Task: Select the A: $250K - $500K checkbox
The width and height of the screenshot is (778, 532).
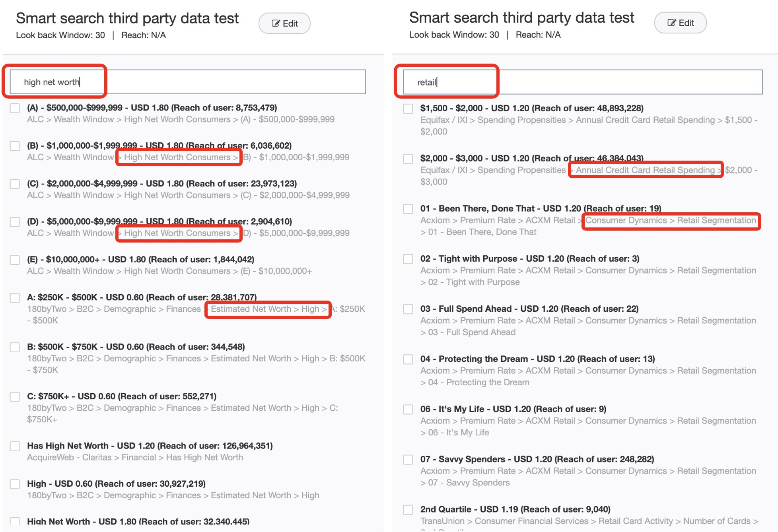Action: pos(15,298)
